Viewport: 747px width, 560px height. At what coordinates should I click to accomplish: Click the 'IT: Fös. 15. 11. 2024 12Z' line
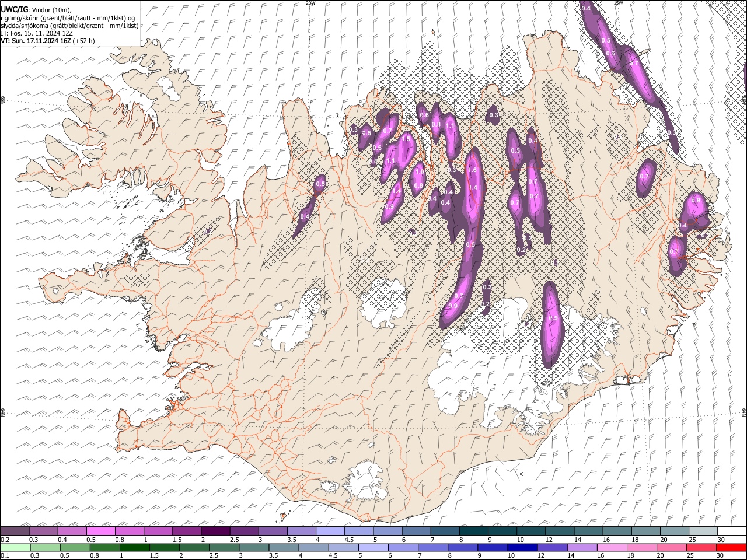click(37, 33)
